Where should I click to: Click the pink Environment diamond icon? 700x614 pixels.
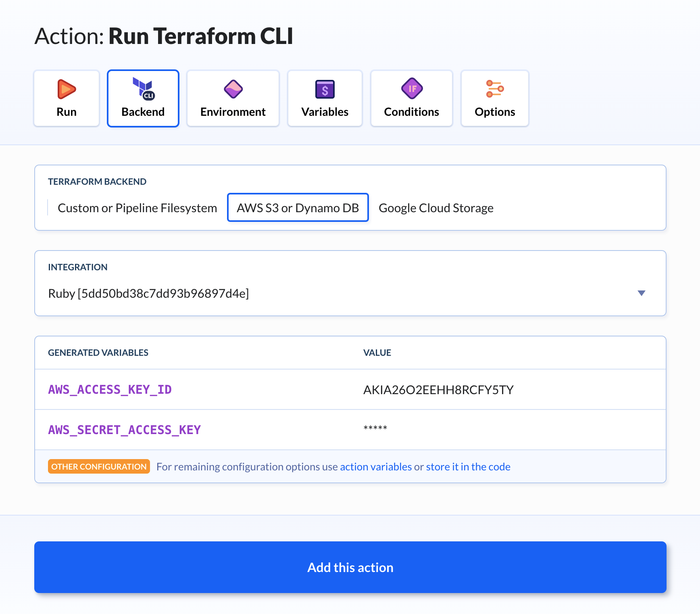click(233, 89)
